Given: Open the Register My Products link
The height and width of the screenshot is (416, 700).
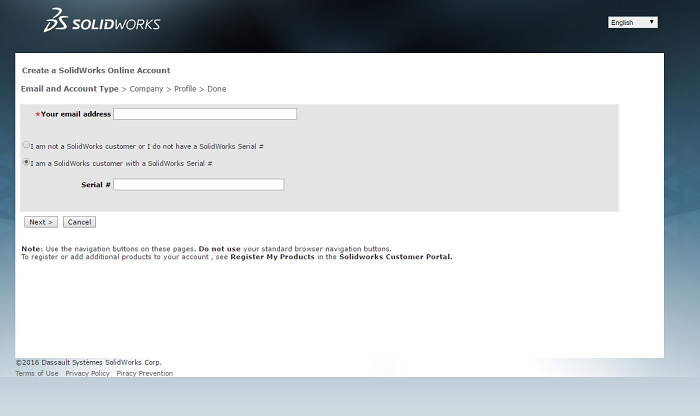Looking at the screenshot, I should pyautogui.click(x=272, y=257).
